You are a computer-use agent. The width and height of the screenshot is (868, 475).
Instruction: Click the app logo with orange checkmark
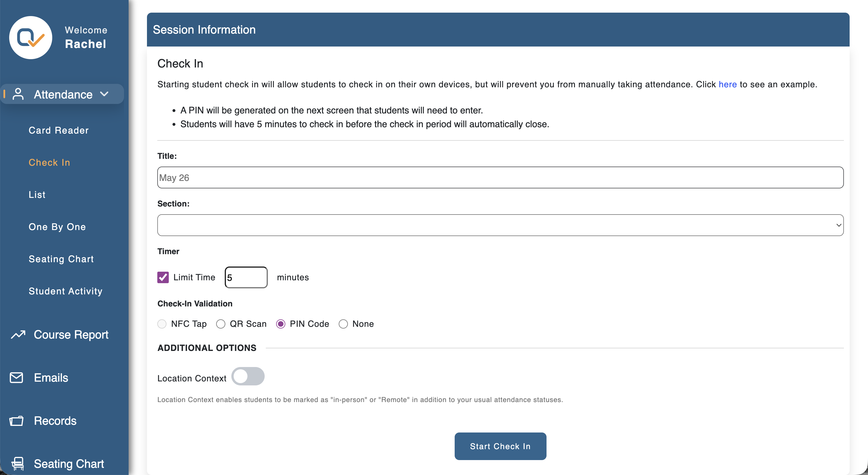point(31,37)
